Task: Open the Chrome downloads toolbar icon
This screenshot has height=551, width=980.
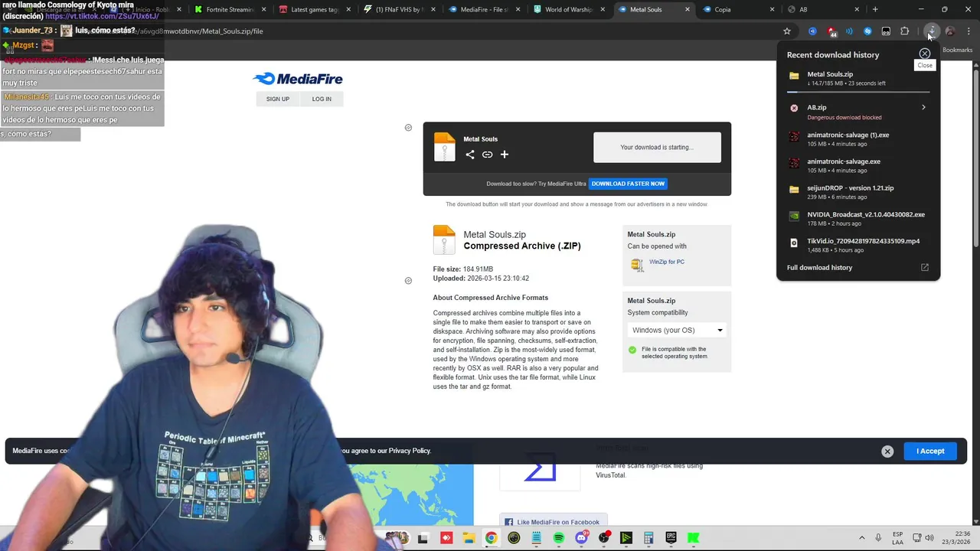Action: [x=931, y=31]
